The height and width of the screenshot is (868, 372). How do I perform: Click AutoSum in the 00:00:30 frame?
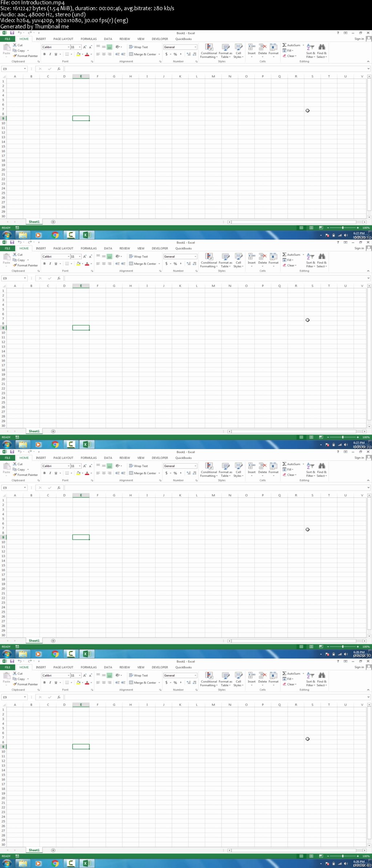coord(292,464)
